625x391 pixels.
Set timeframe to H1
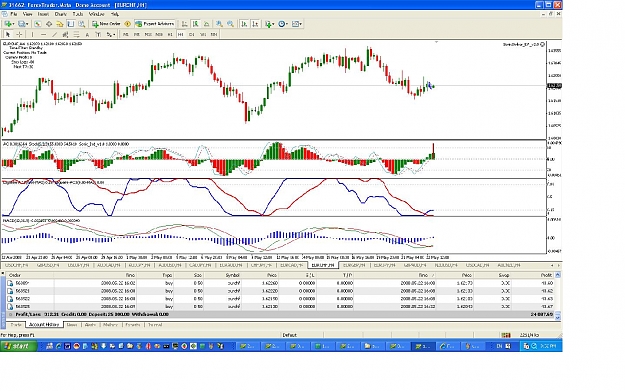170,34
